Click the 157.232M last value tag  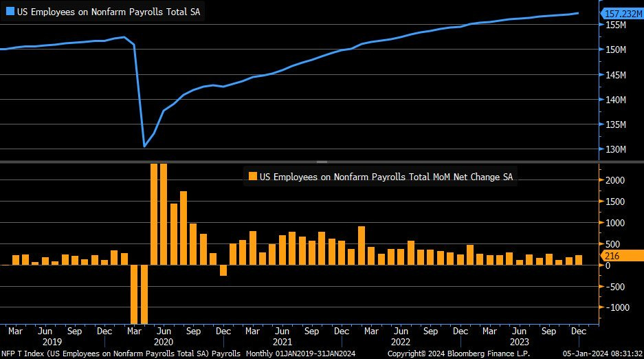tap(621, 13)
